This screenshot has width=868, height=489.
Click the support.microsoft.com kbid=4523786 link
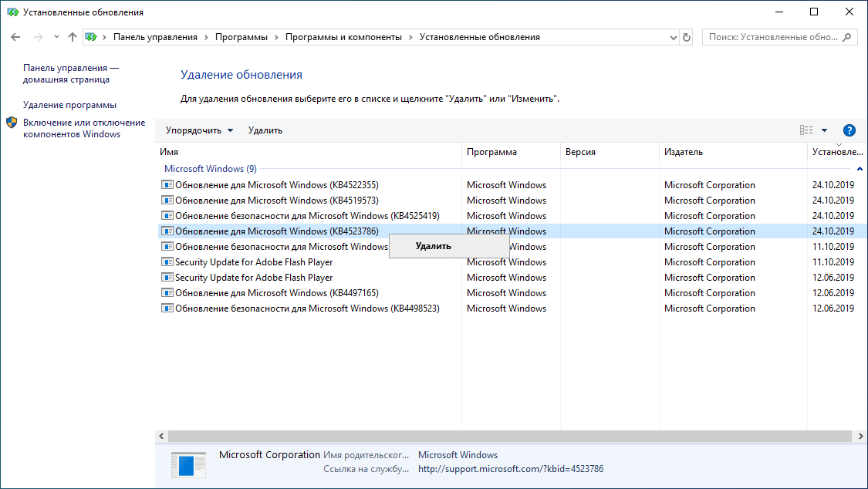tap(511, 469)
